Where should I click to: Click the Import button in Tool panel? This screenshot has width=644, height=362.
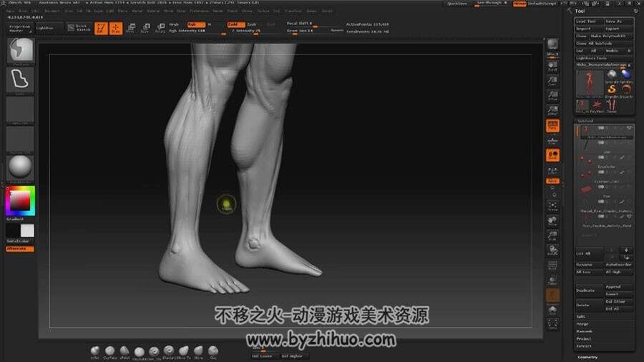click(x=589, y=29)
